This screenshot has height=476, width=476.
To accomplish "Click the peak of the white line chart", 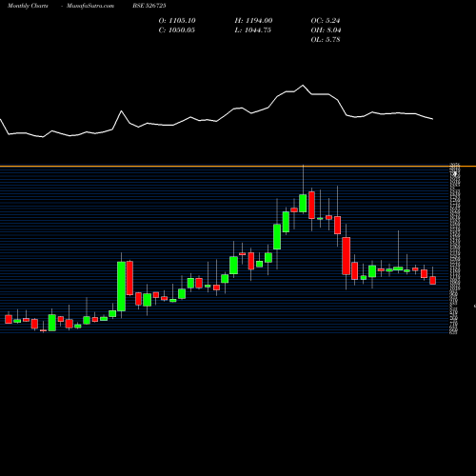I will point(303,85).
